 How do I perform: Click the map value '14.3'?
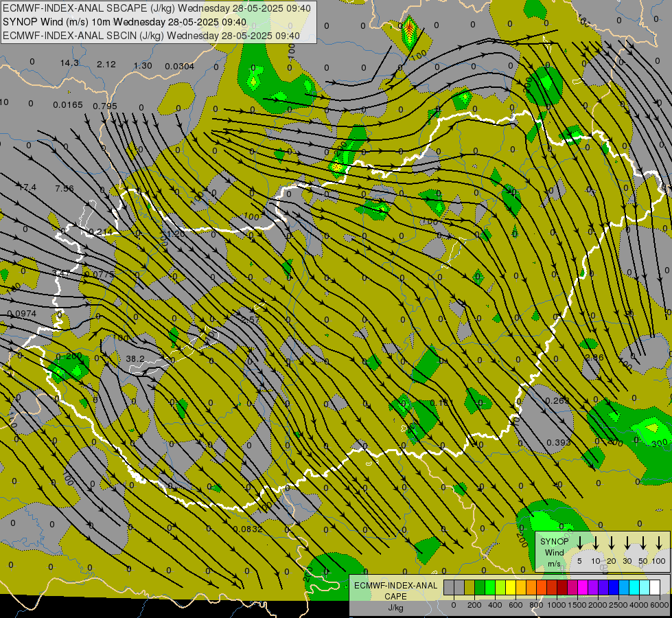tap(69, 63)
